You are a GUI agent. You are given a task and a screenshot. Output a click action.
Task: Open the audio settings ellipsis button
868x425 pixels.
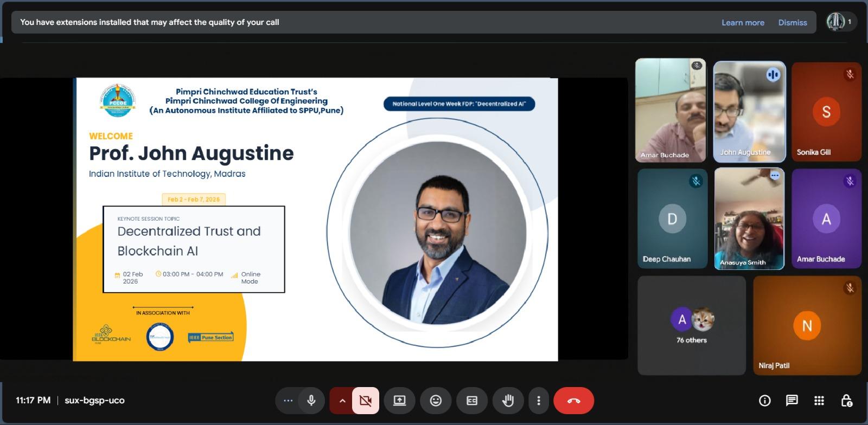point(288,401)
